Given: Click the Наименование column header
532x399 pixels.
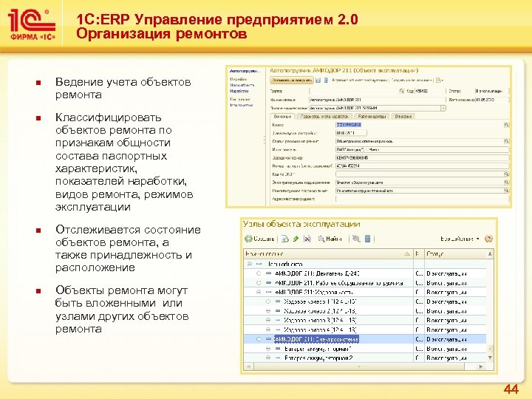Looking at the screenshot, I should pyautogui.click(x=328, y=253).
